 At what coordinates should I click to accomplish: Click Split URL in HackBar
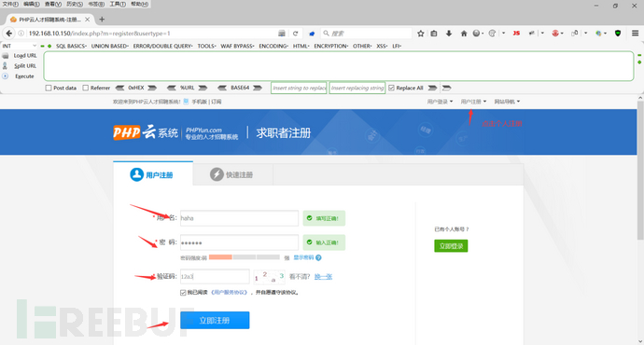pos(25,65)
